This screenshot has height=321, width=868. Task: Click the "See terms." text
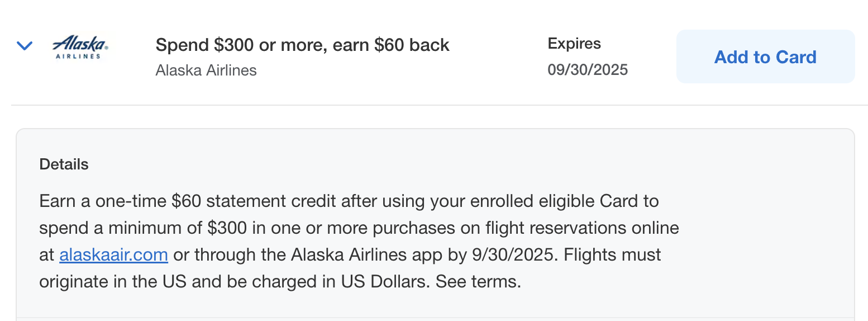point(478,281)
